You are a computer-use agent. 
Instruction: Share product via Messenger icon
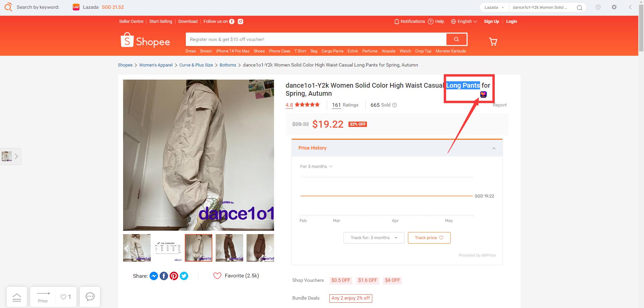(154, 276)
